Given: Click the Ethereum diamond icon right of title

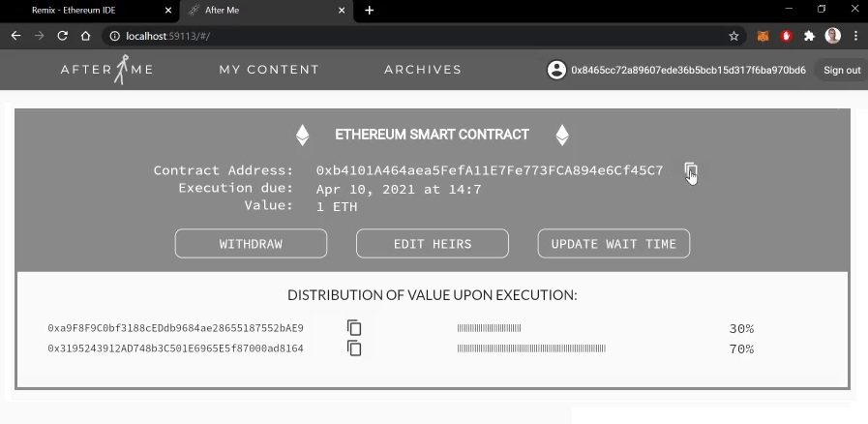Looking at the screenshot, I should [x=562, y=135].
